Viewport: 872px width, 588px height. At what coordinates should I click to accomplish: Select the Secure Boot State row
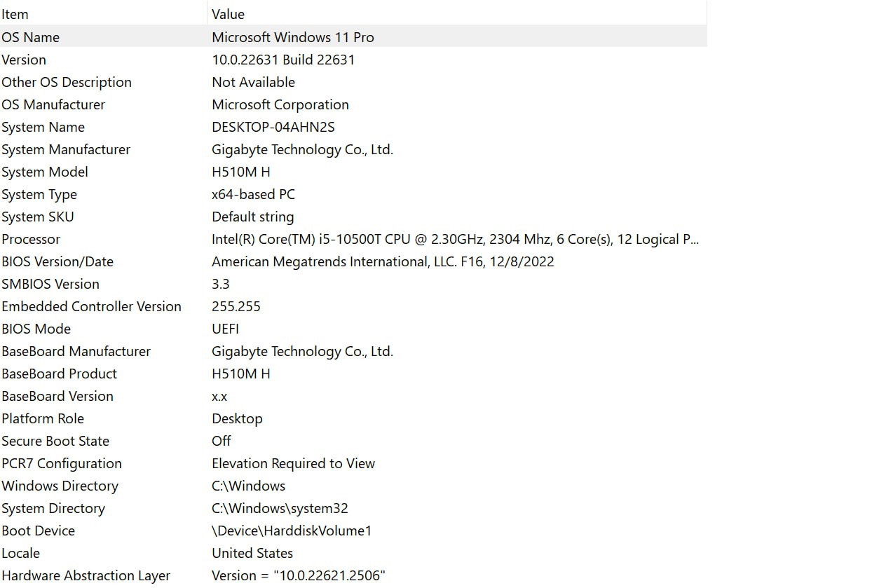[55, 441]
